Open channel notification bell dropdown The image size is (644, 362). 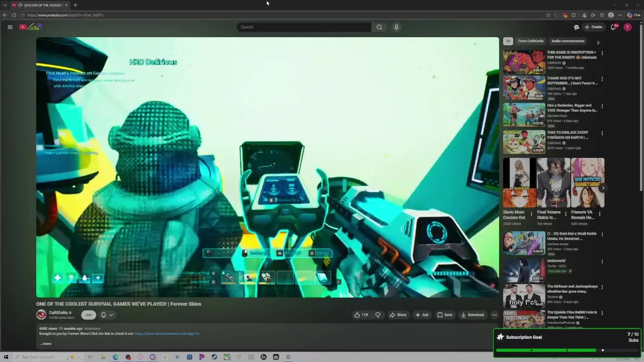(x=107, y=315)
